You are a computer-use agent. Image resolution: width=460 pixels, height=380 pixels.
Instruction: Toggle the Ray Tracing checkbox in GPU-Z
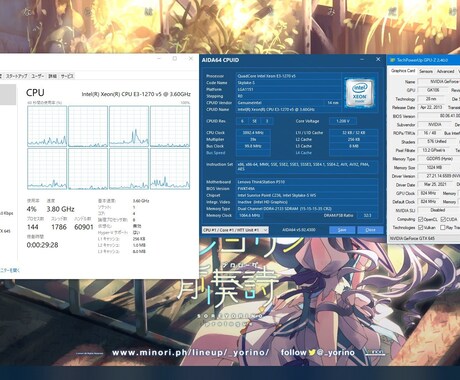[443, 227]
